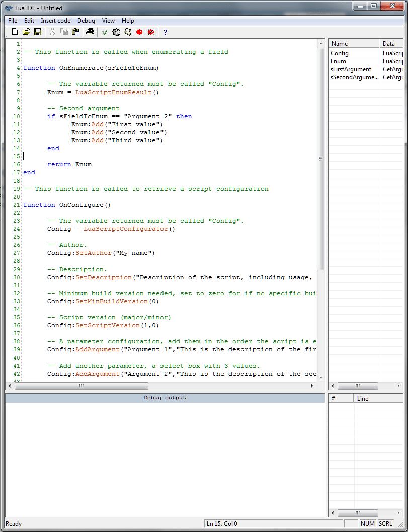Viewport: 408px width, 532px height.
Task: Open the Help menu
Action: [128, 20]
